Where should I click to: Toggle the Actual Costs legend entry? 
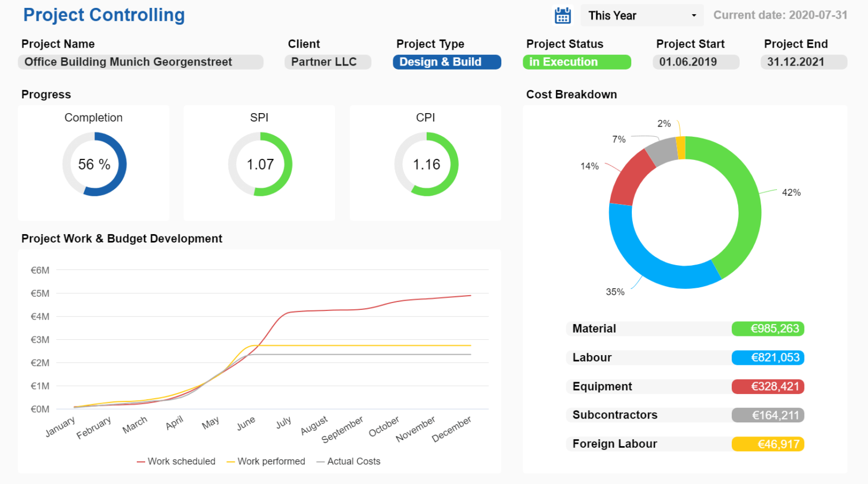point(348,461)
